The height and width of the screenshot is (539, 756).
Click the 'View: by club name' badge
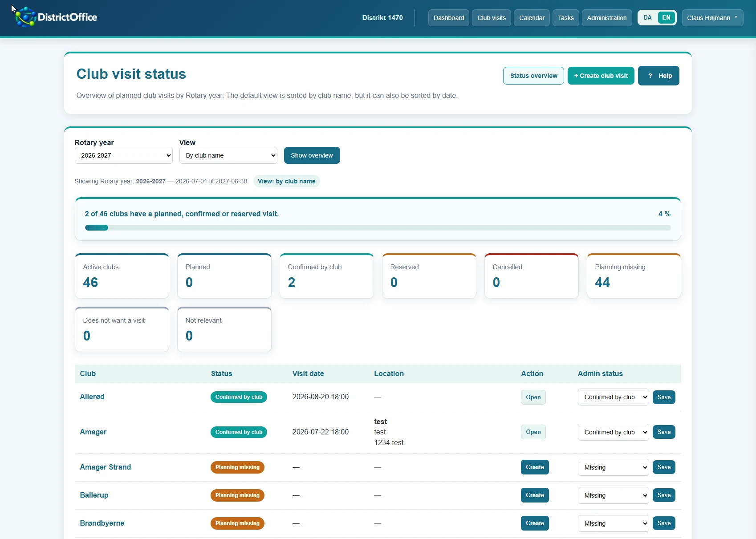[x=286, y=181]
